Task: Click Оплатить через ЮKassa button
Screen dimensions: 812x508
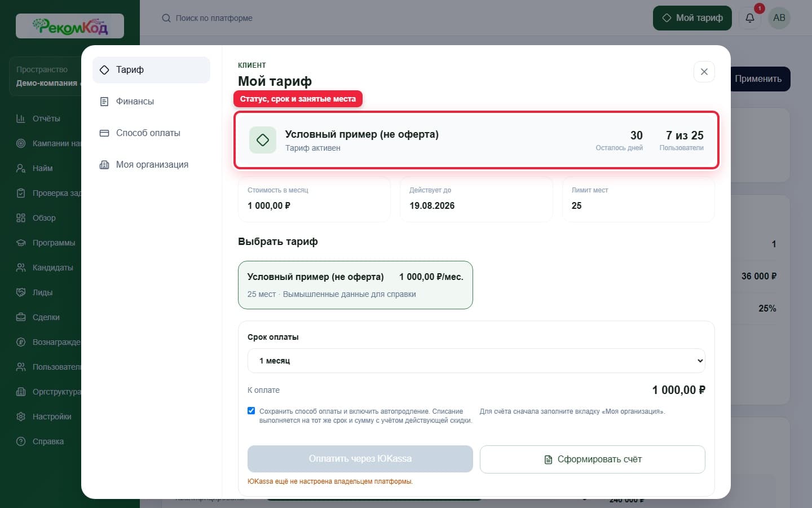Action: click(x=360, y=459)
